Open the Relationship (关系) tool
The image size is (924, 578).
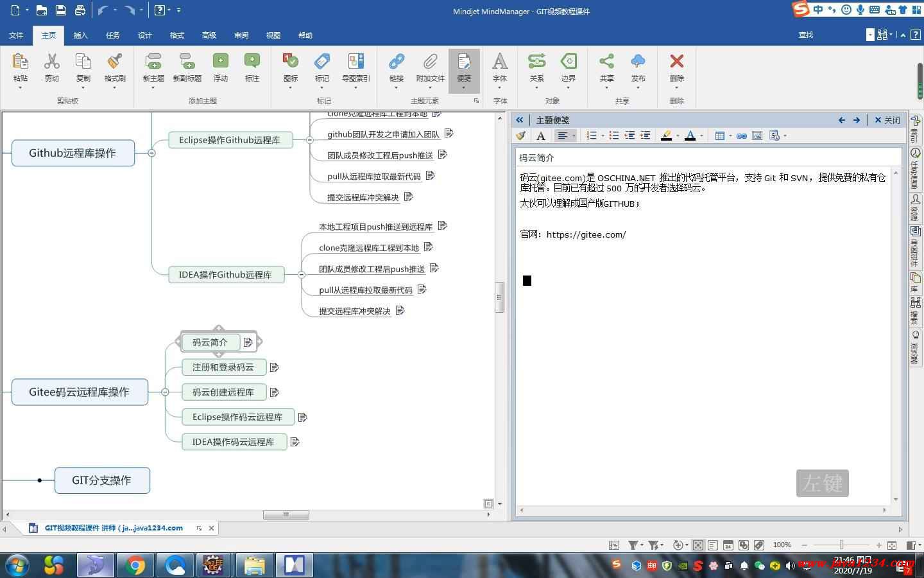click(536, 62)
